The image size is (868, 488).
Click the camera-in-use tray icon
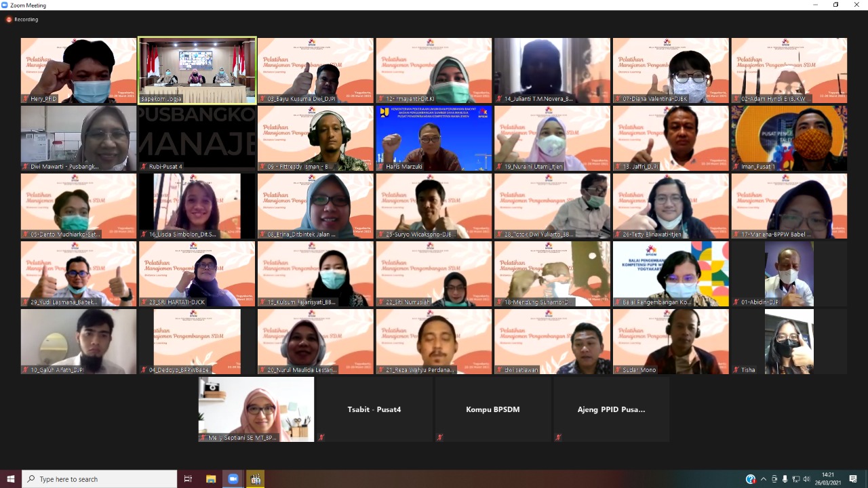point(774,479)
